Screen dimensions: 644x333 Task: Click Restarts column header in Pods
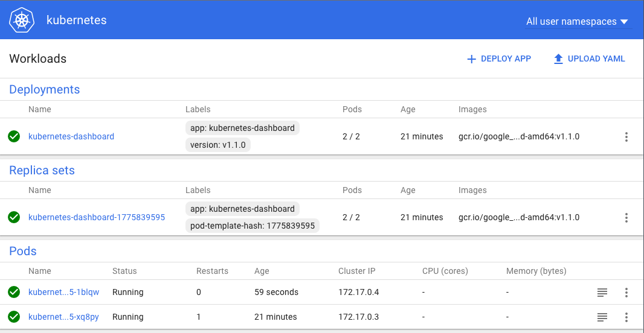[x=212, y=271]
